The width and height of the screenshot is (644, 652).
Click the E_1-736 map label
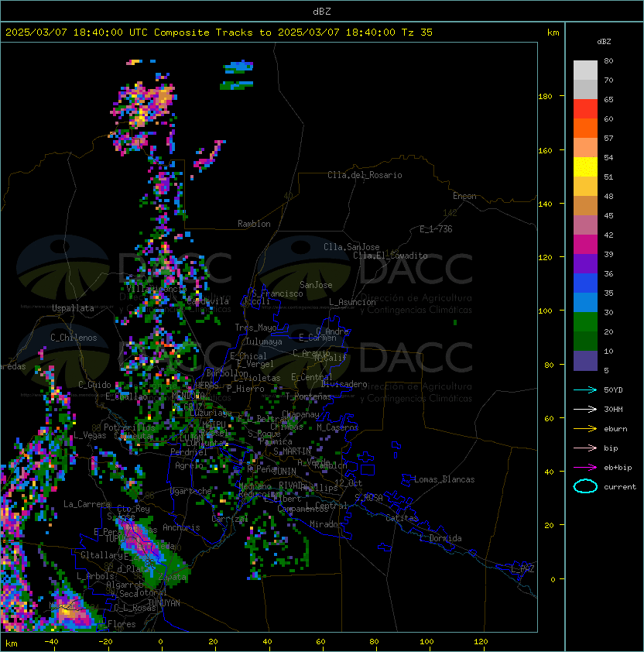436,229
